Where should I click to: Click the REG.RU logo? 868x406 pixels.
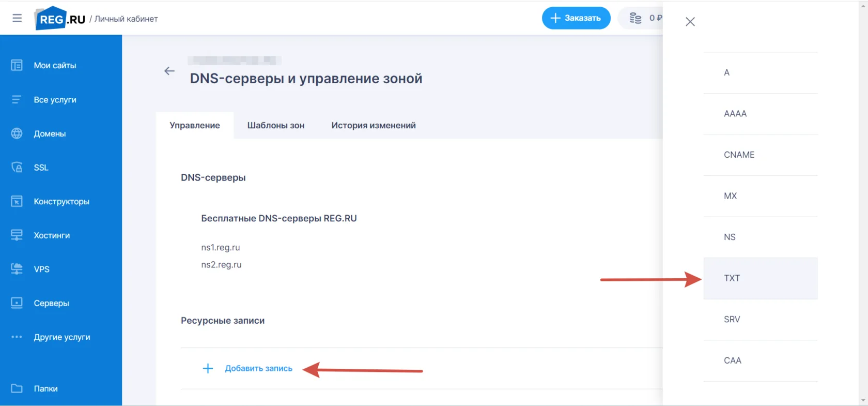click(59, 19)
